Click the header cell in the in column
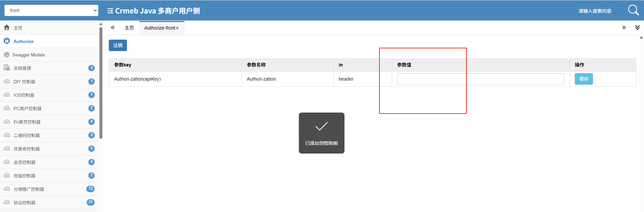 pos(363,79)
